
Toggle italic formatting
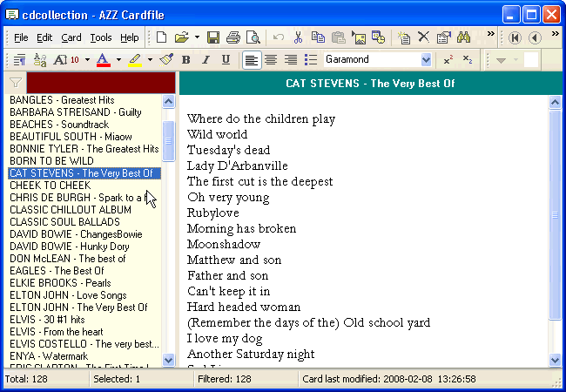(x=206, y=59)
